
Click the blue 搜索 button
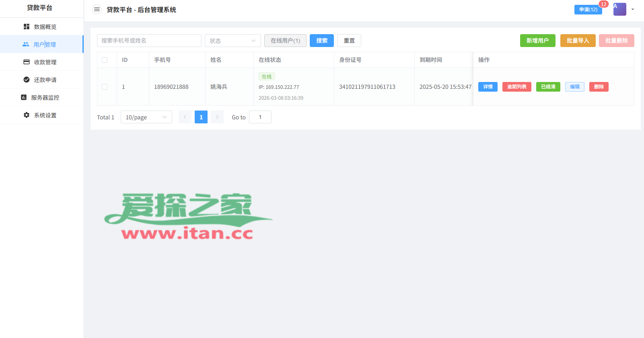tap(321, 41)
